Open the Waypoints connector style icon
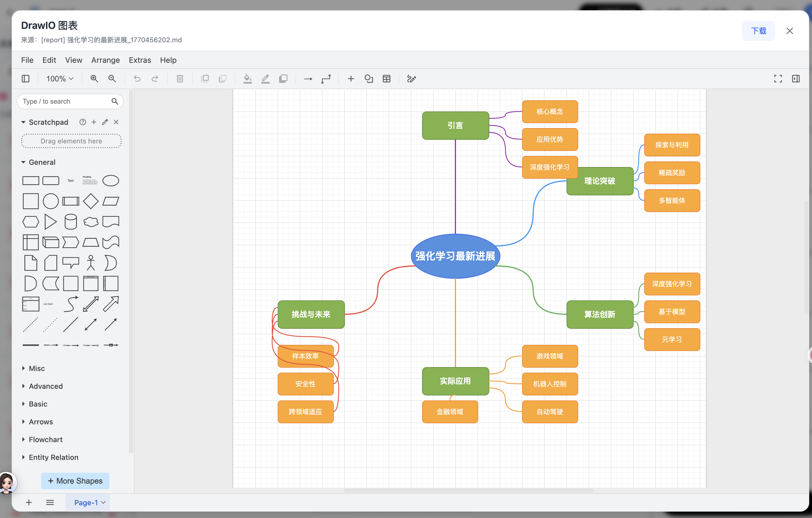The height and width of the screenshot is (518, 812). pyautogui.click(x=326, y=79)
